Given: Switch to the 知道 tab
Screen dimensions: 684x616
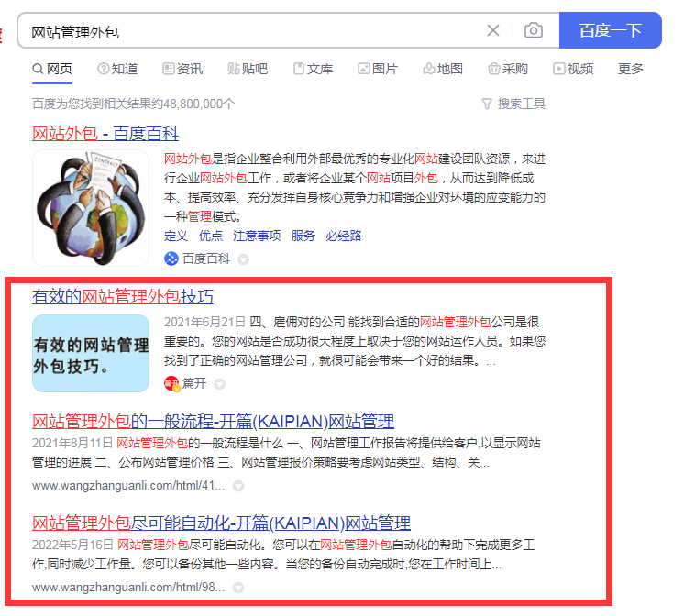Looking at the screenshot, I should click(x=117, y=69).
